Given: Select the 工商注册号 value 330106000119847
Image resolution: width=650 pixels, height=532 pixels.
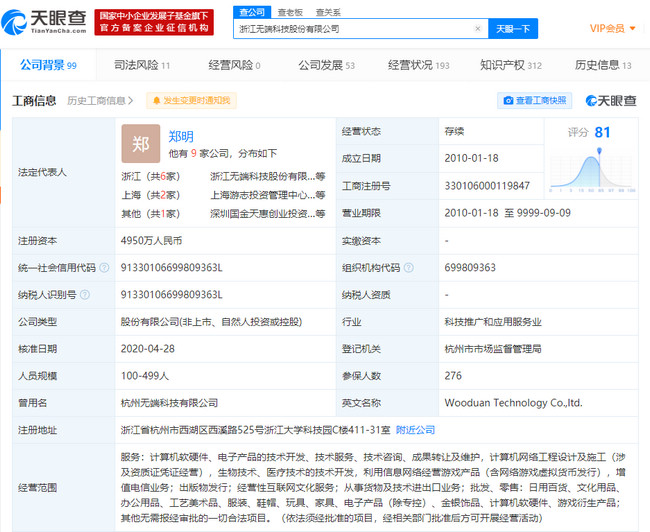Looking at the screenshot, I should (x=487, y=186).
